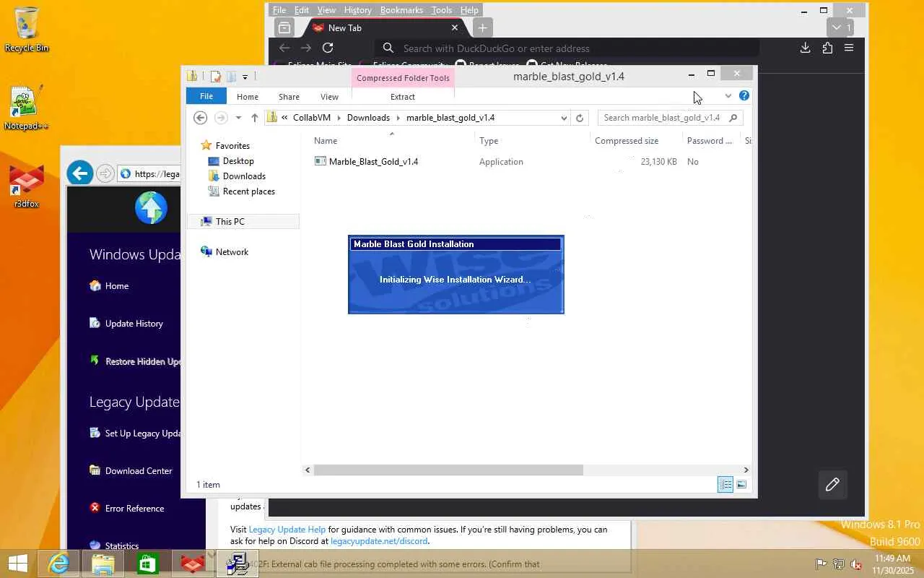Open Internet Explorer from the taskbar
Image resolution: width=924 pixels, height=578 pixels.
click(58, 564)
